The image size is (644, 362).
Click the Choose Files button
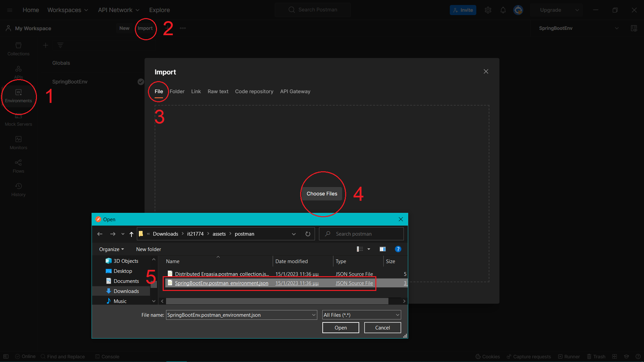(x=322, y=194)
